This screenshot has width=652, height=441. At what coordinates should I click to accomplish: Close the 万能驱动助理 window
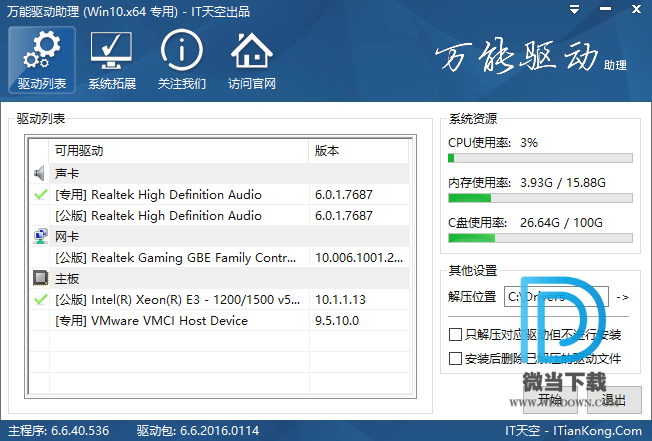coord(636,9)
